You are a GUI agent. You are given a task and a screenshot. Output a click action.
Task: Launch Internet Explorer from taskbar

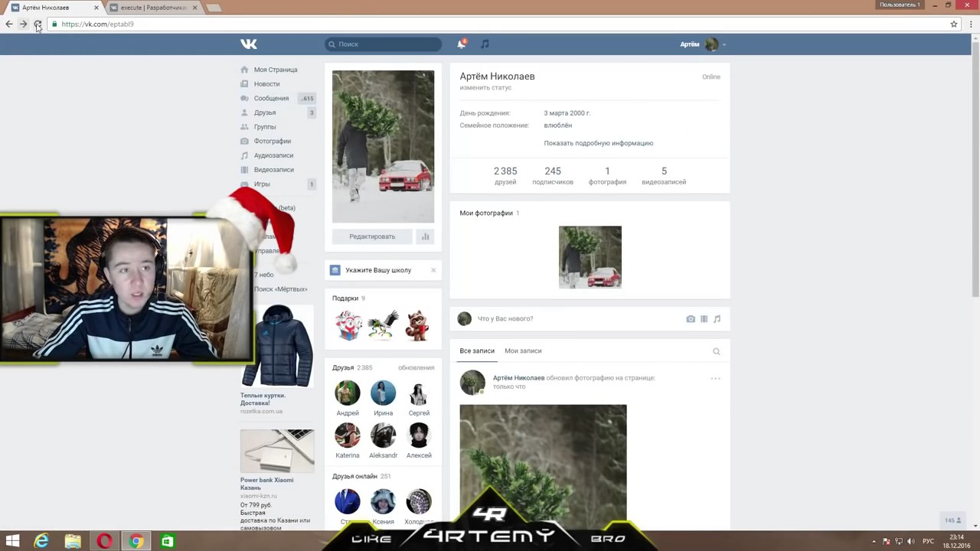pos(41,541)
